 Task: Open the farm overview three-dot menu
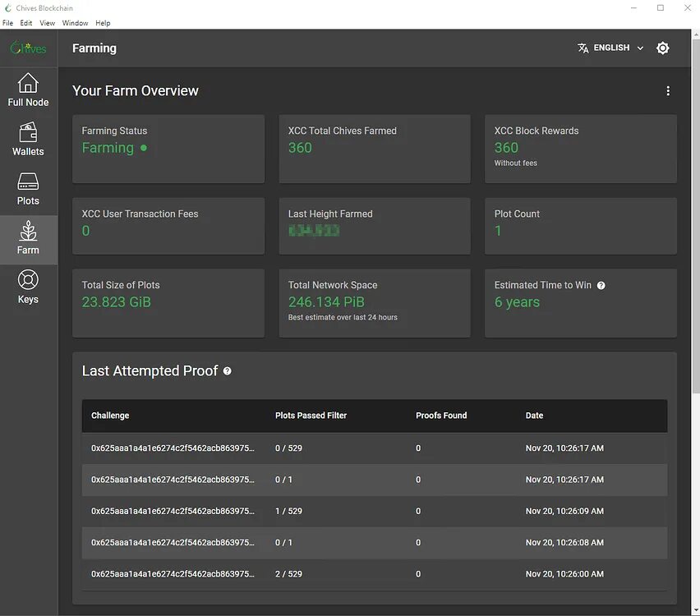668,91
